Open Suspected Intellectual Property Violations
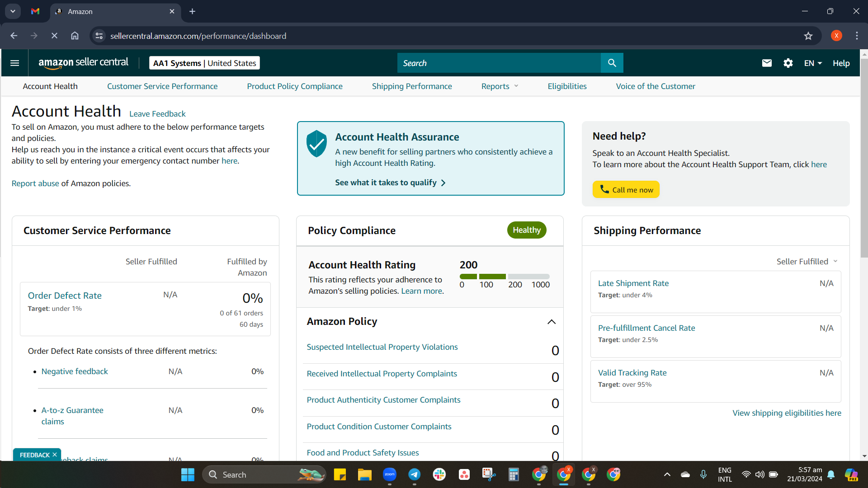The height and width of the screenshot is (488, 868). point(382,347)
